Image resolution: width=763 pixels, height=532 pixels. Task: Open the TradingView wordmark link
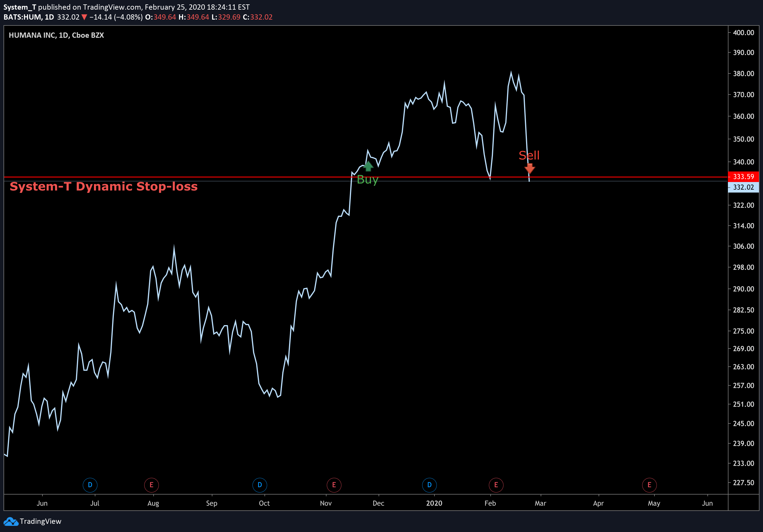[x=41, y=521]
